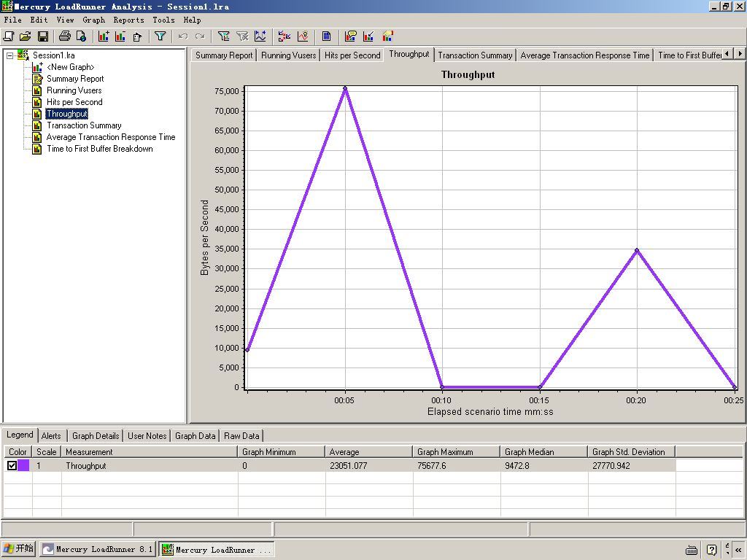
Task: Click the graph properties building icon
Action: (x=137, y=36)
